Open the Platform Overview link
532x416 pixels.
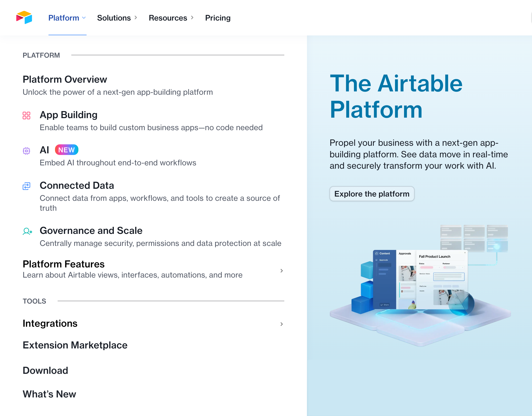click(x=65, y=79)
